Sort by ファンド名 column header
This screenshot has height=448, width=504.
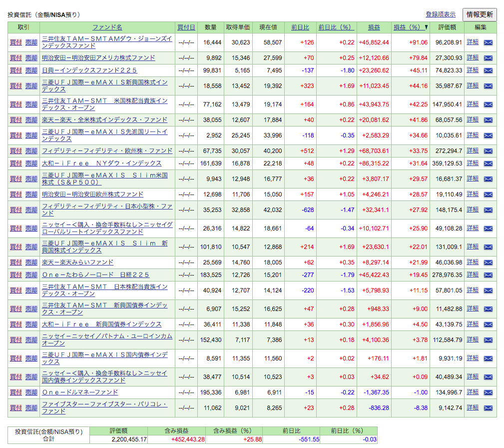[107, 27]
